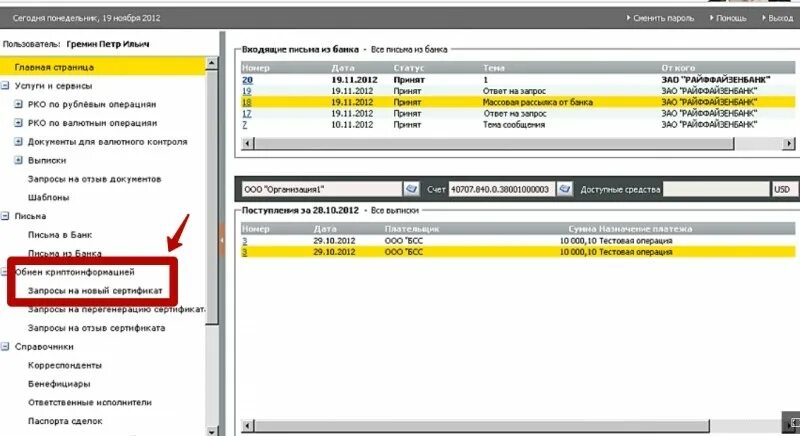Image resolution: width=800 pixels, height=436 pixels.
Task: Sort letters by От кого column header
Action: pos(678,68)
